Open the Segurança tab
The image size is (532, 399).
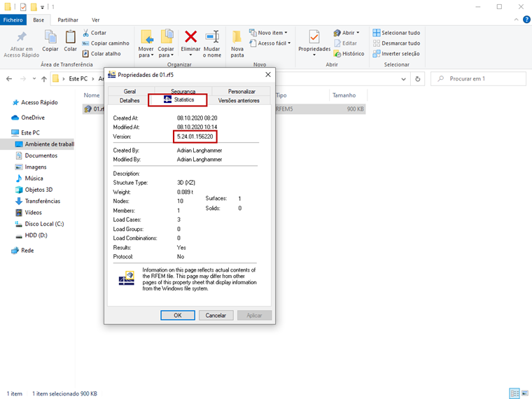tap(183, 91)
